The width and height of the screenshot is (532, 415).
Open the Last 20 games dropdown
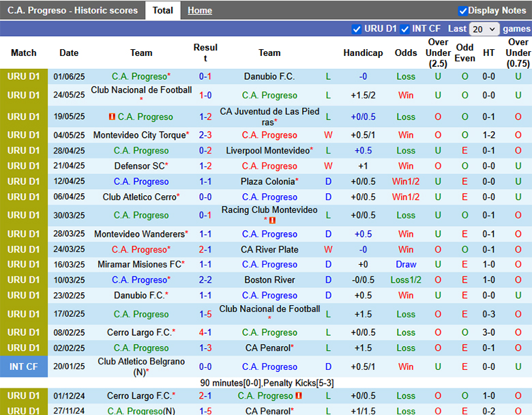point(484,29)
